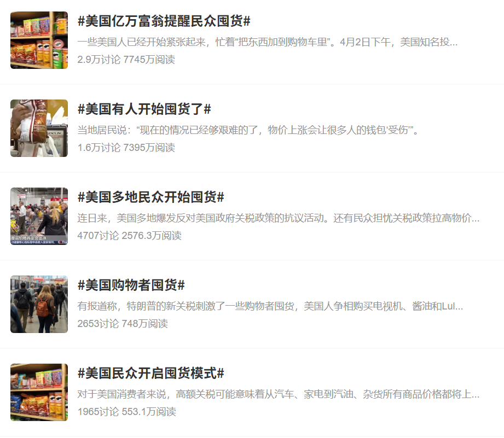Click the news broadcast thumbnail of third topic
The image size is (504, 438).
[39, 216]
